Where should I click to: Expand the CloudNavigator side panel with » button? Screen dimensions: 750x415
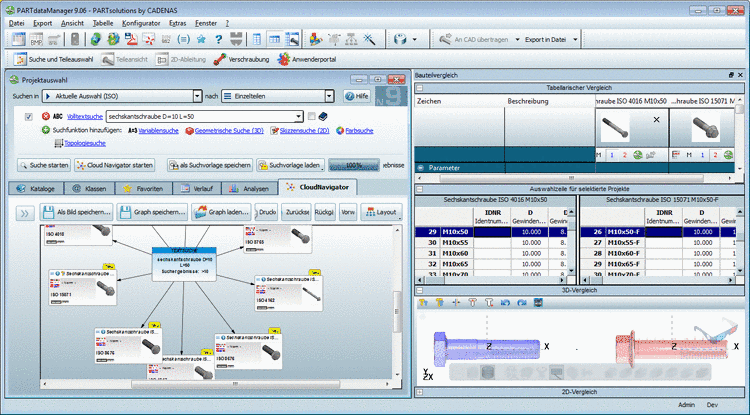click(x=25, y=213)
